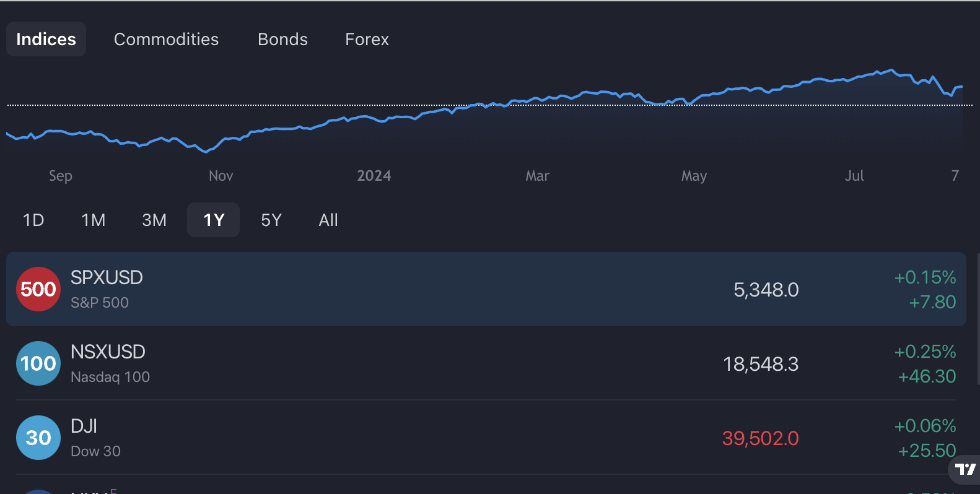Click the +7.80 point change

pos(932,302)
